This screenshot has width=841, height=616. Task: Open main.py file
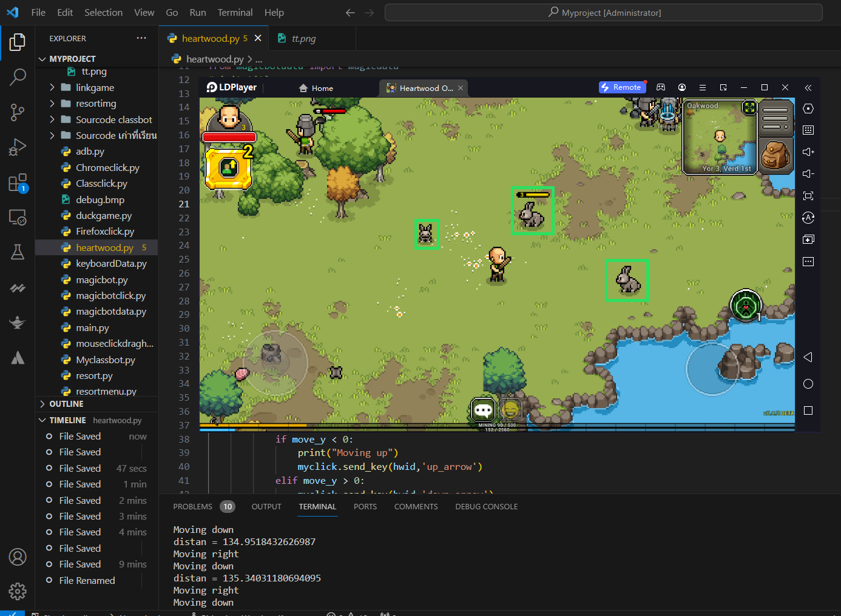[92, 327]
